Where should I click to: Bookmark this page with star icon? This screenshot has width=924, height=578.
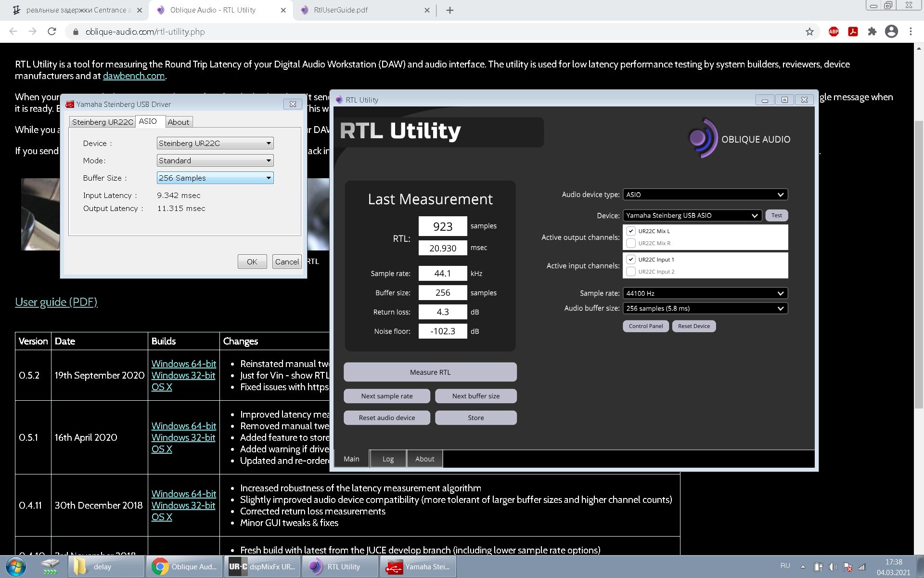[x=809, y=32]
